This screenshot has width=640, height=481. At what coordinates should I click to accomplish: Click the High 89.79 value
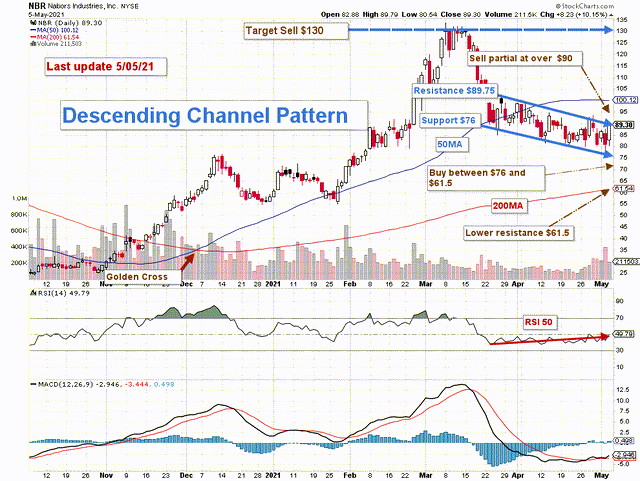(379, 14)
